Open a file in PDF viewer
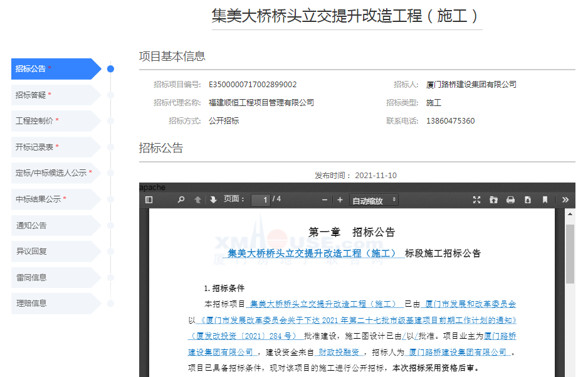588x377 pixels. tap(493, 200)
